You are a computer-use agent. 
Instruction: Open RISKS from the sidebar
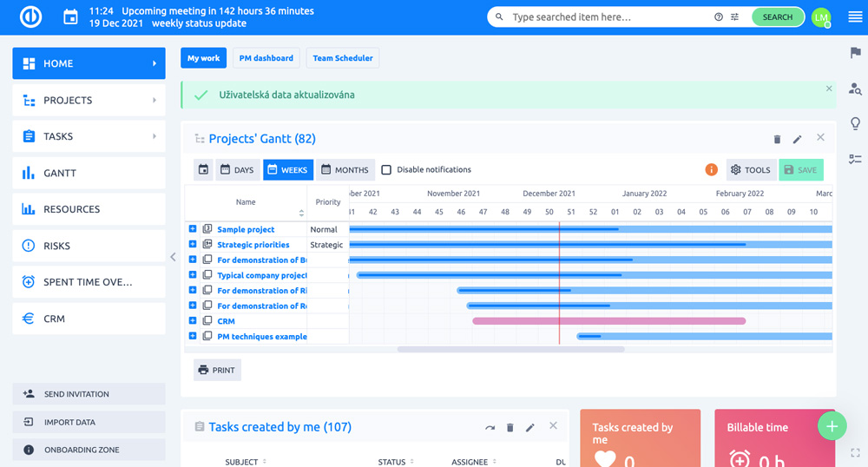pos(89,246)
